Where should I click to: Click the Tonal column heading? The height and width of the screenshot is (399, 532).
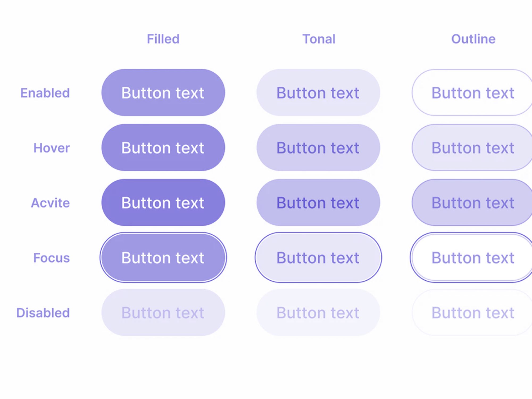[319, 39]
